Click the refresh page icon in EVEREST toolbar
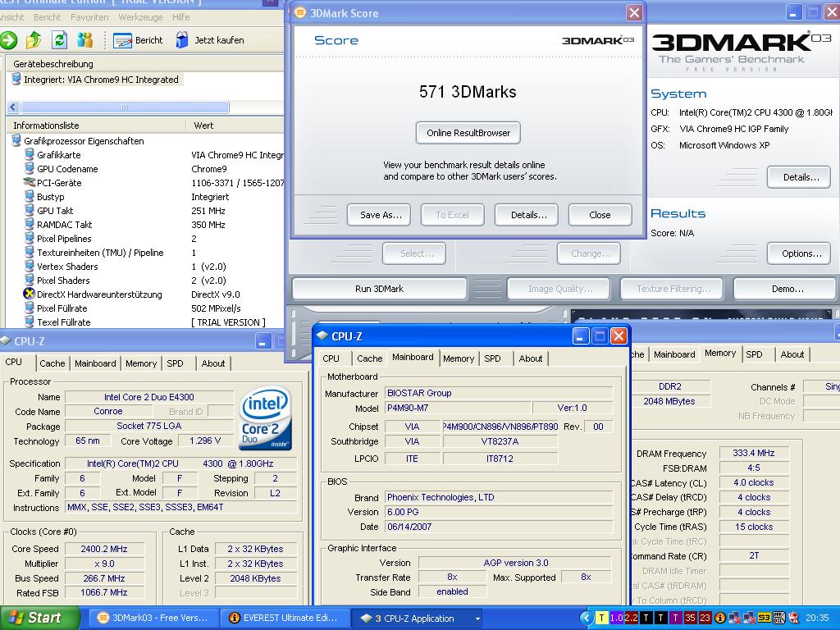 [59, 40]
